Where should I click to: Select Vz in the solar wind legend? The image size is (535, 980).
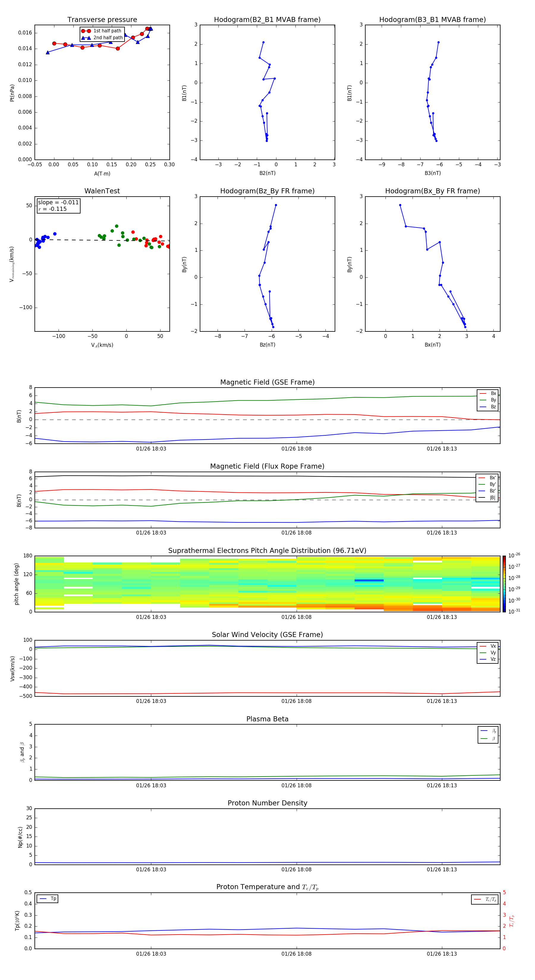(x=488, y=659)
